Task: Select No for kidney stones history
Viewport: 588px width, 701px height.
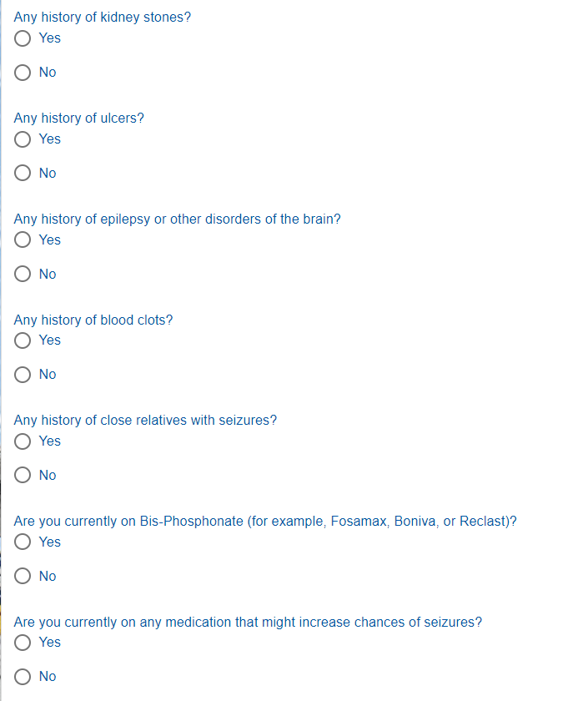Action: coord(23,73)
